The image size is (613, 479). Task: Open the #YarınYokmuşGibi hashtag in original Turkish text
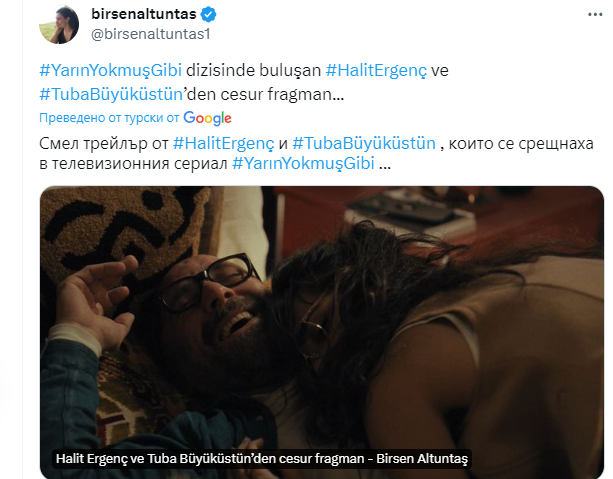tap(111, 70)
